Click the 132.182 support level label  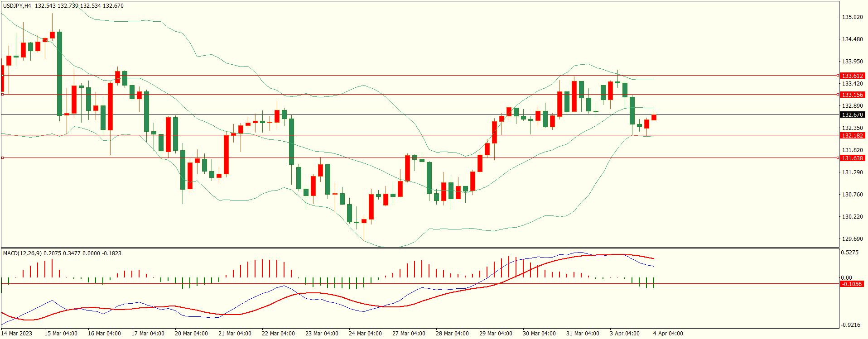(x=852, y=135)
